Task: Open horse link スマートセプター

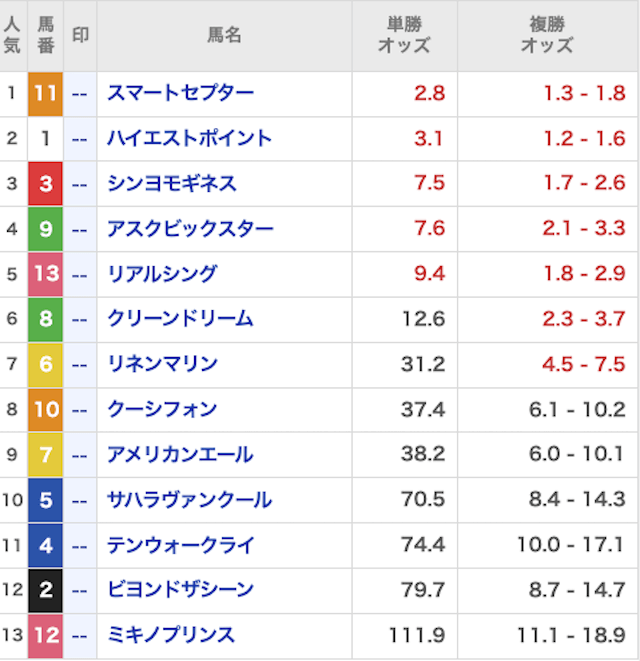Action: tap(180, 93)
